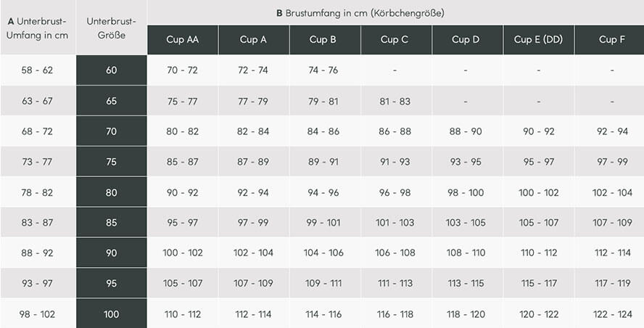The image size is (644, 328).
Task: Select the Cup E (DD) header
Action: (x=538, y=40)
